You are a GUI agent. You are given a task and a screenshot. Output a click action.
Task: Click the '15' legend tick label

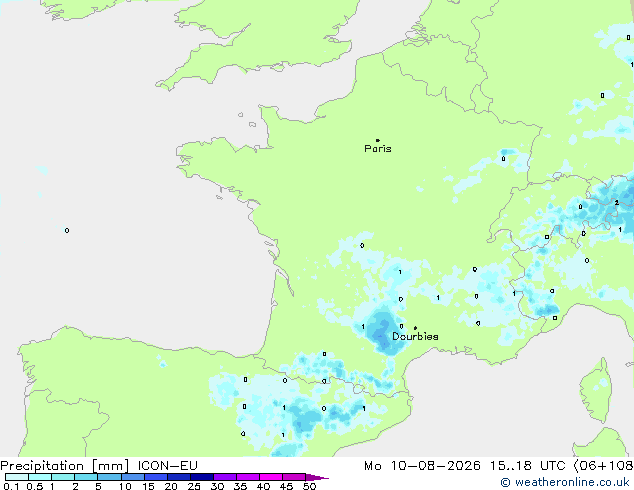[148, 486]
